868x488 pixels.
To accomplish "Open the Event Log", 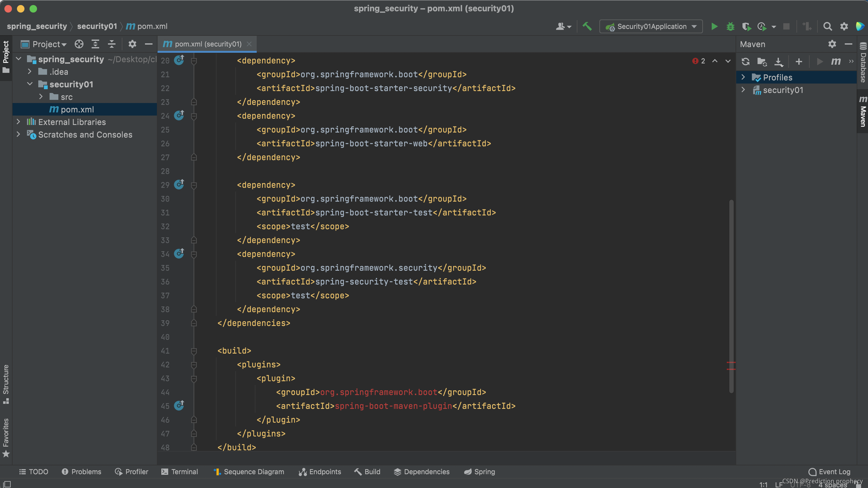I will click(829, 471).
